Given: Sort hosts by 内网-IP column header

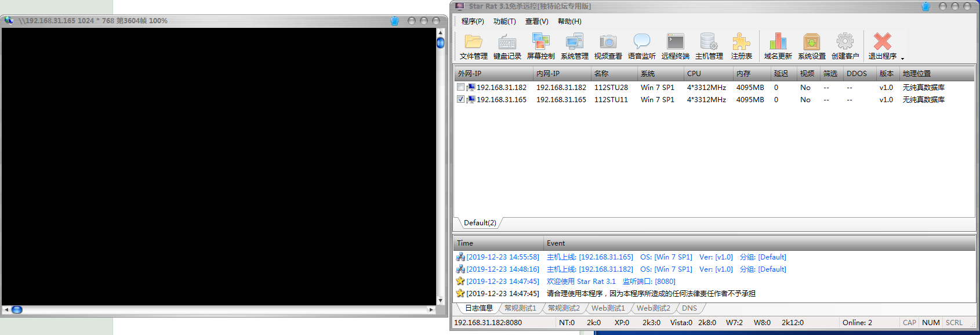Looking at the screenshot, I should 562,74.
